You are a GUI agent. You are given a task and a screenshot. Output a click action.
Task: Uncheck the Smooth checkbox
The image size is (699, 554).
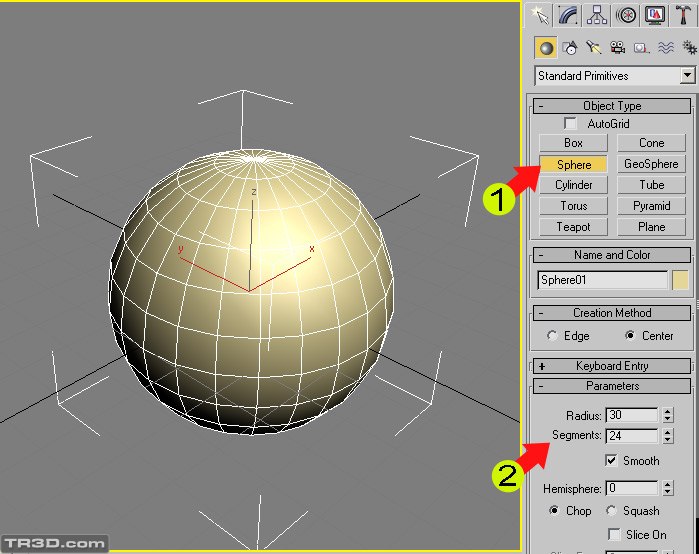611,461
